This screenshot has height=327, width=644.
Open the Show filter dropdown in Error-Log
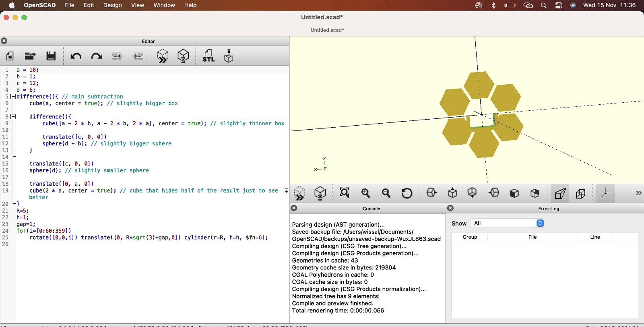pyautogui.click(x=508, y=223)
